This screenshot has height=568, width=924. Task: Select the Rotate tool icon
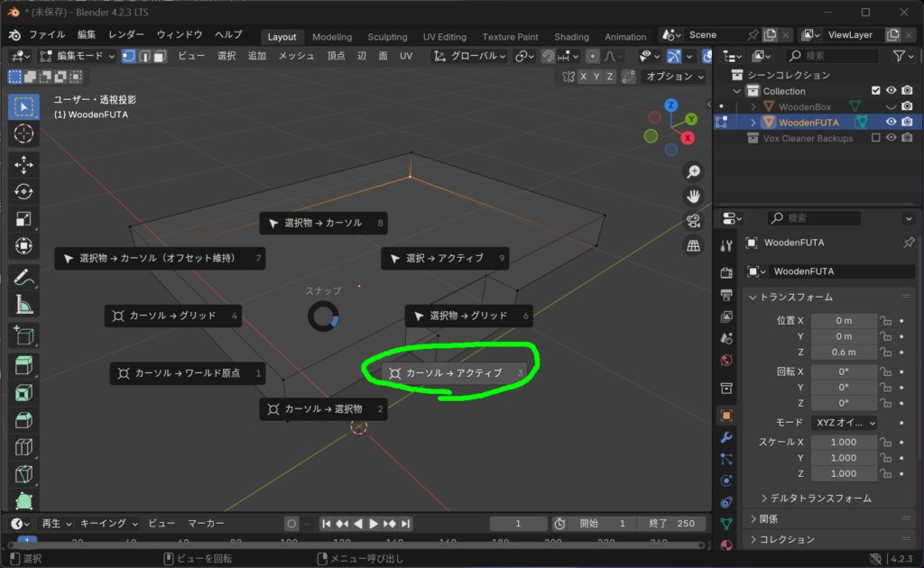(x=23, y=191)
